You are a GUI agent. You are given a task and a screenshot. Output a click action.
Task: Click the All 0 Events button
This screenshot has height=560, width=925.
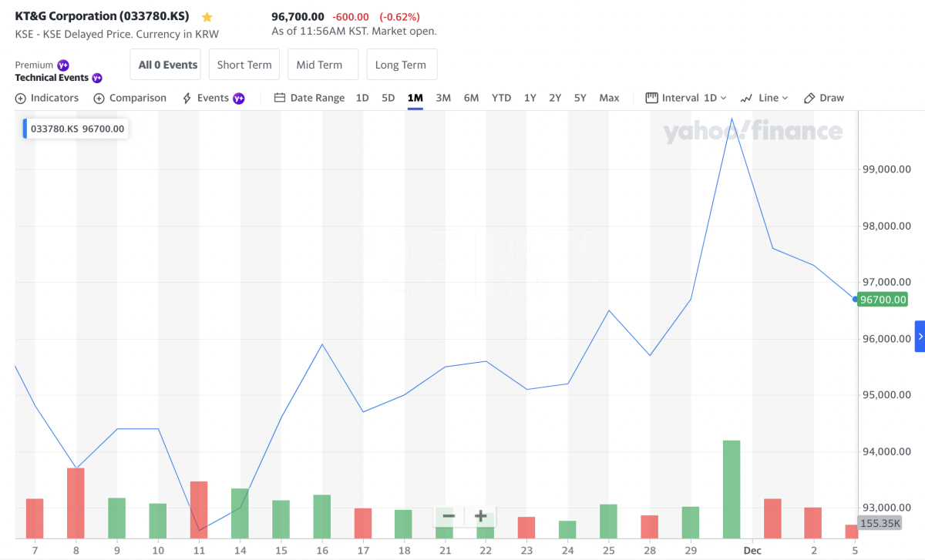click(x=168, y=65)
